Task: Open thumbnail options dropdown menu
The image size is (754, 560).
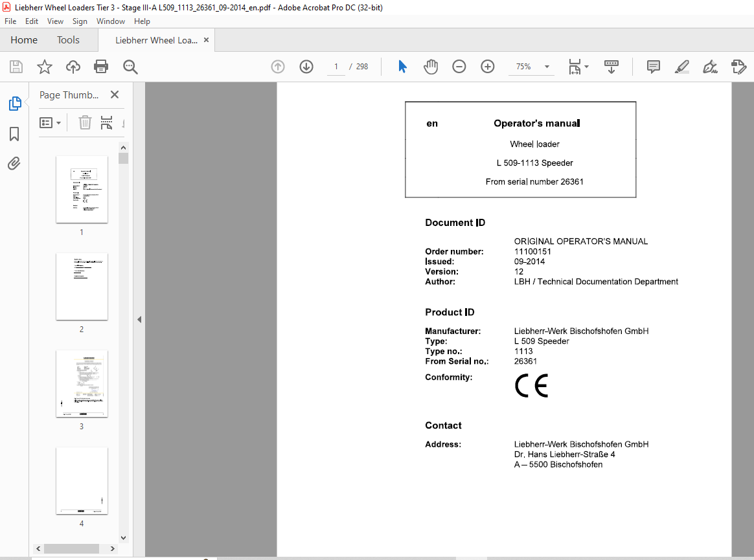Action: [50, 122]
